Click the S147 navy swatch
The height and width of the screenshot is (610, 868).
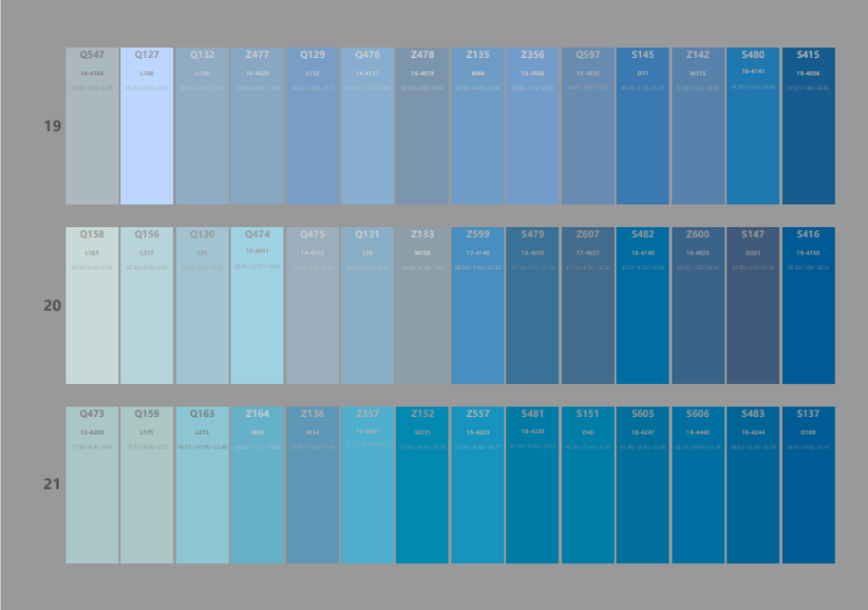pyautogui.click(x=753, y=305)
